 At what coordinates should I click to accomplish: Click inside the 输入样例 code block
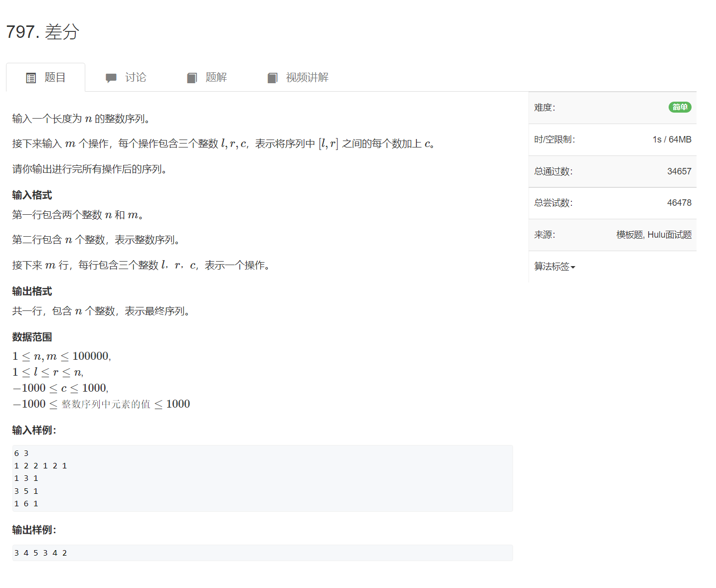click(x=262, y=478)
